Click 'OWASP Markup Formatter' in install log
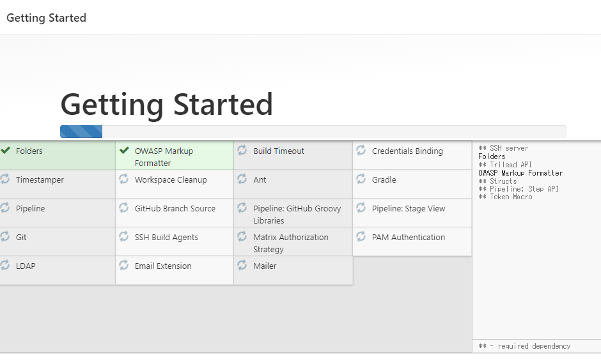 point(520,173)
